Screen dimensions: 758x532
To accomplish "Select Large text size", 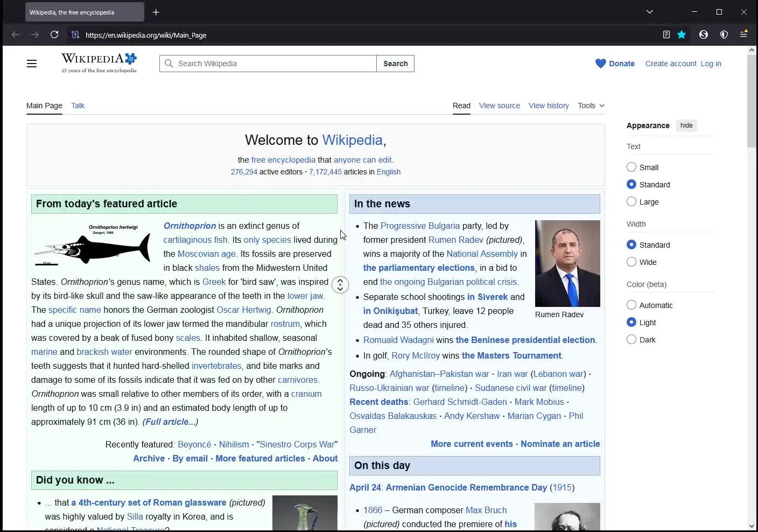I will pyautogui.click(x=631, y=202).
